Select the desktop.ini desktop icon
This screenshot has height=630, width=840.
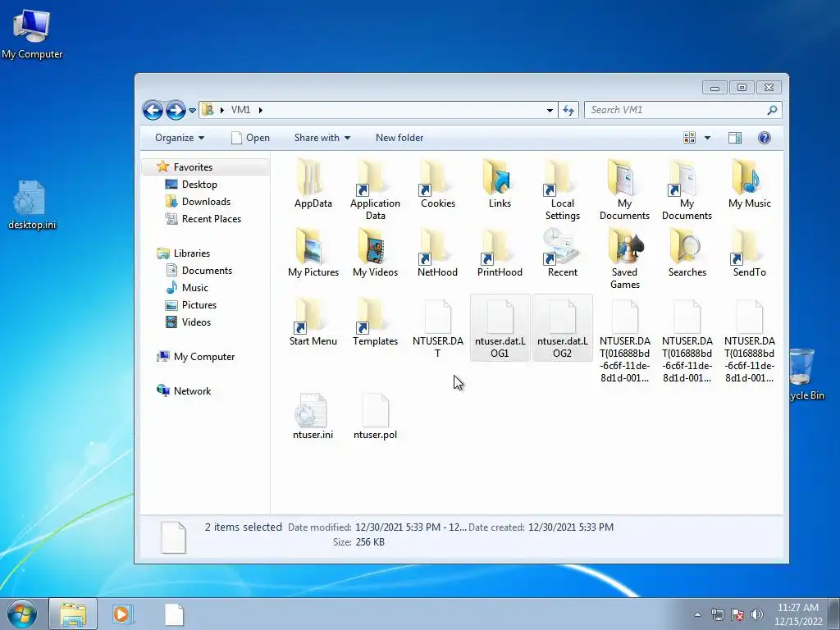(x=32, y=204)
